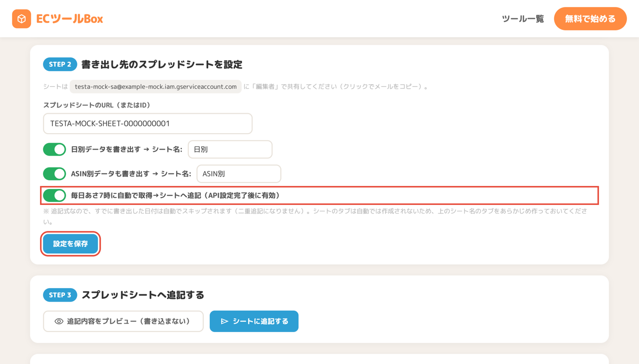The width and height of the screenshot is (639, 364).
Task: Click the 日別 sheet name field
Action: click(230, 149)
